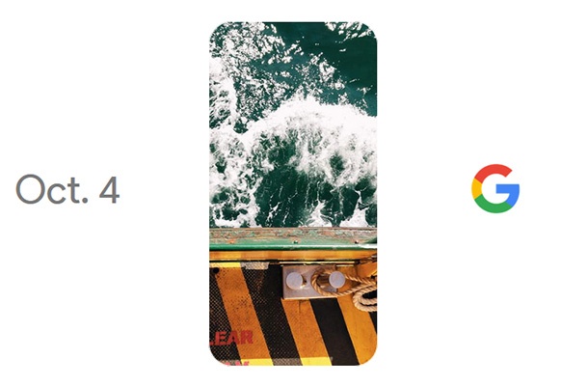
Task: Click the word Oct in the date
Action: tap(48, 189)
